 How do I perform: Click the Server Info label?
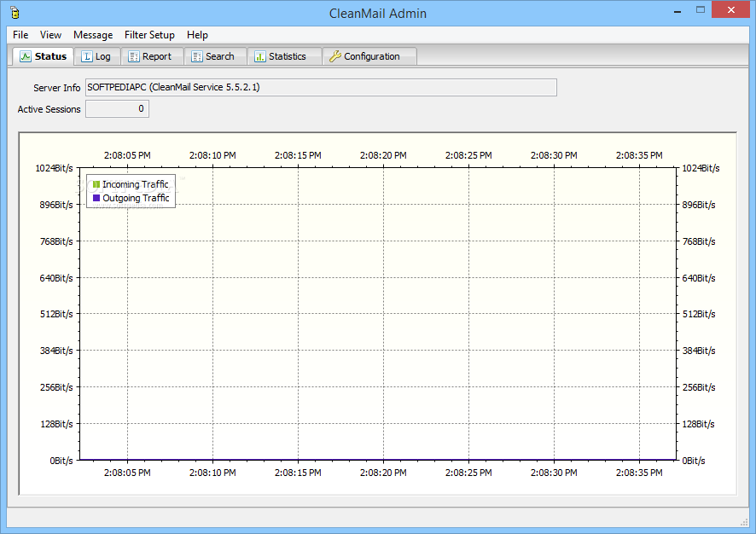pyautogui.click(x=56, y=88)
